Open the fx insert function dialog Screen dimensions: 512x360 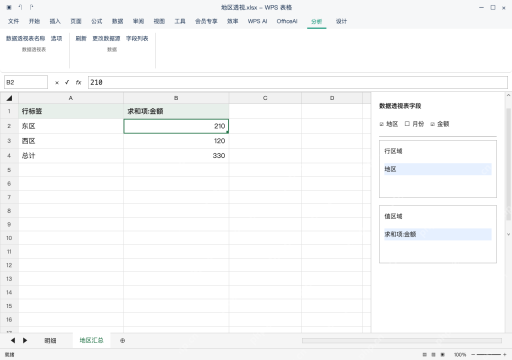(78, 82)
